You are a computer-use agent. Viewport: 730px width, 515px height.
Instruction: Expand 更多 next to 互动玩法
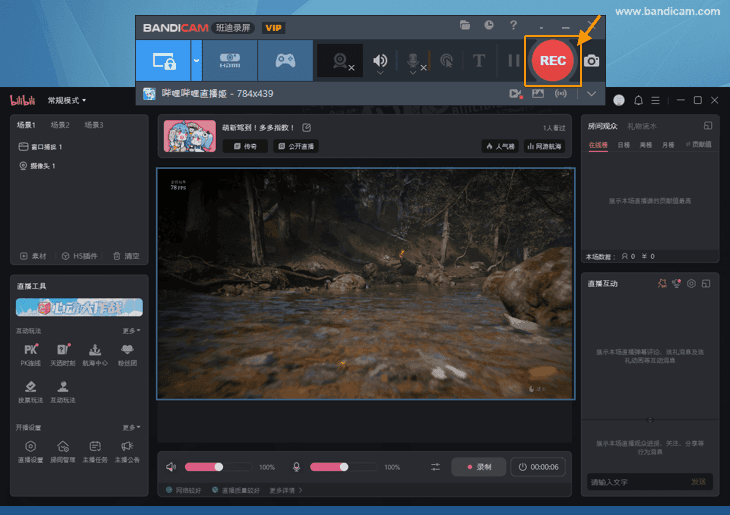pos(131,330)
